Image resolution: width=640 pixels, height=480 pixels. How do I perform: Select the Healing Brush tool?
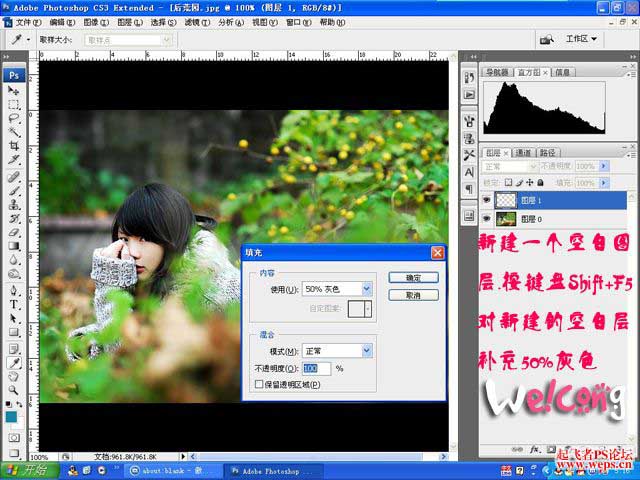tap(13, 177)
